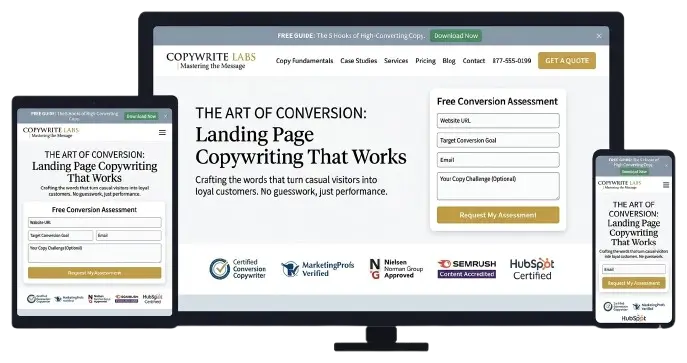Select desktop headline 'Landing Page Copywriting That Works'
Image resolution: width=687 pixels, height=363 pixels.
click(x=301, y=145)
